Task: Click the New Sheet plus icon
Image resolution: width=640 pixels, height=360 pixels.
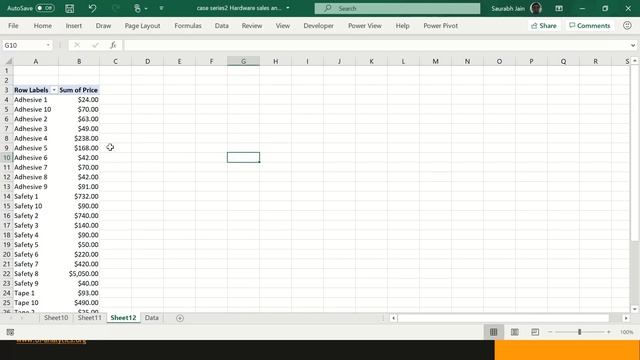Action: click(180, 318)
